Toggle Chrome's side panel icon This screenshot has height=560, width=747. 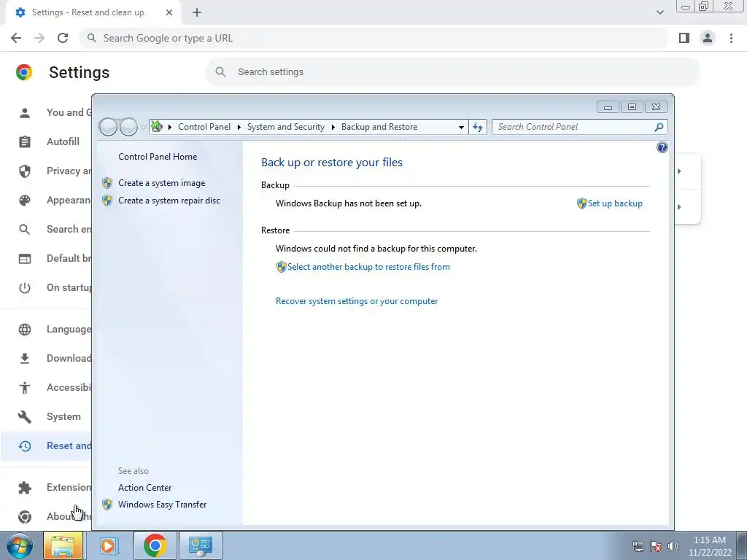684,38
